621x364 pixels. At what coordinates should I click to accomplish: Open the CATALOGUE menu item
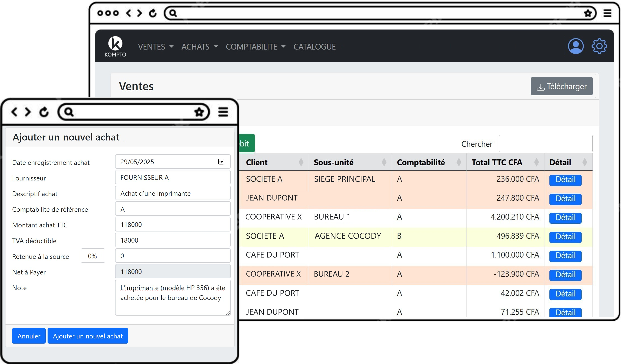click(x=314, y=46)
